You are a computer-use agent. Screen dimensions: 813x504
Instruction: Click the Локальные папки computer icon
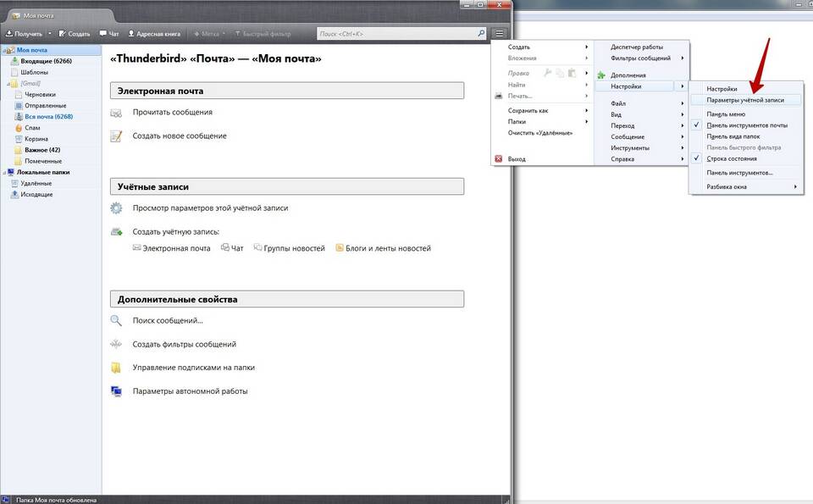(11, 172)
